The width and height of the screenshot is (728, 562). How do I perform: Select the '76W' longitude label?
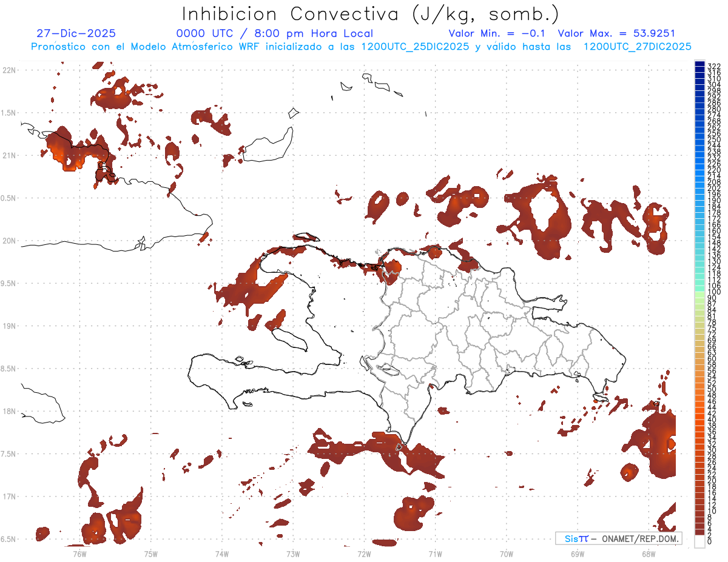79,554
